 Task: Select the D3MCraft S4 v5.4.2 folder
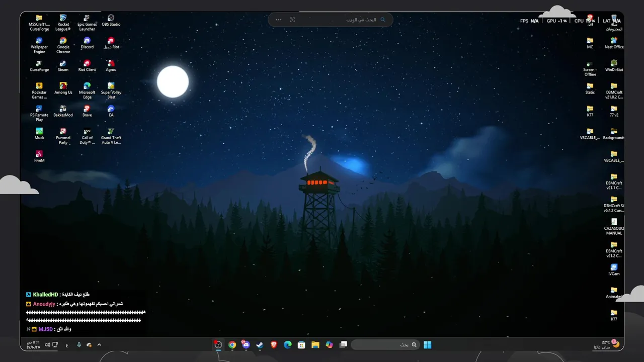click(x=614, y=204)
